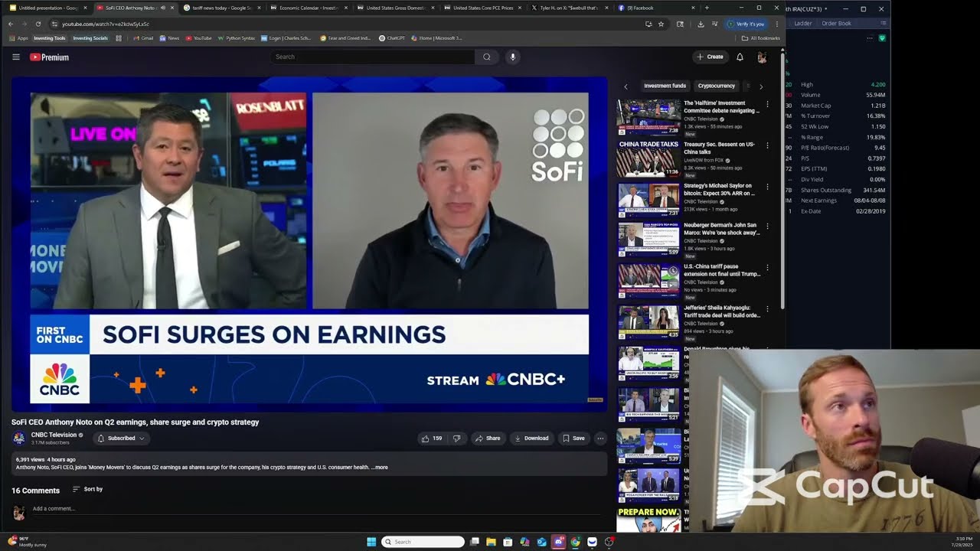Viewport: 980px width, 551px height.
Task: Click the YouTube search magnifier button
Action: [x=486, y=57]
